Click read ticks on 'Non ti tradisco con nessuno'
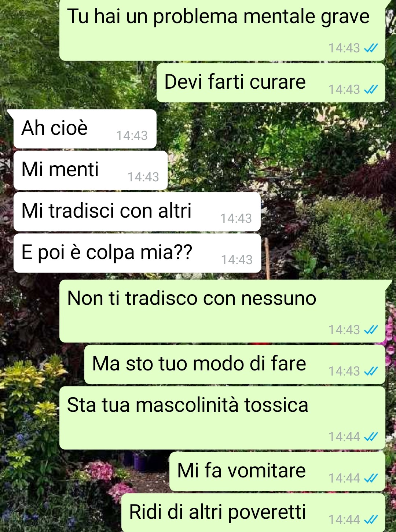 [371, 330]
